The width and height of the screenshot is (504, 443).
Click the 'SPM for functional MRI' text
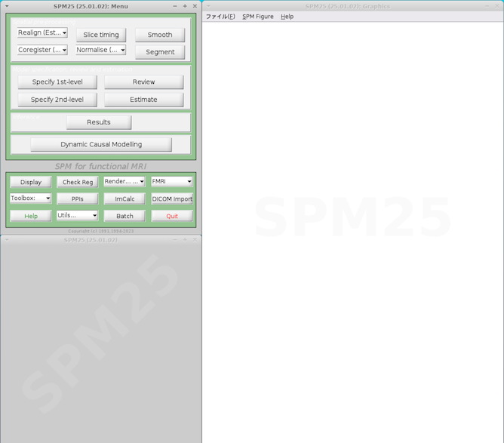click(x=100, y=166)
